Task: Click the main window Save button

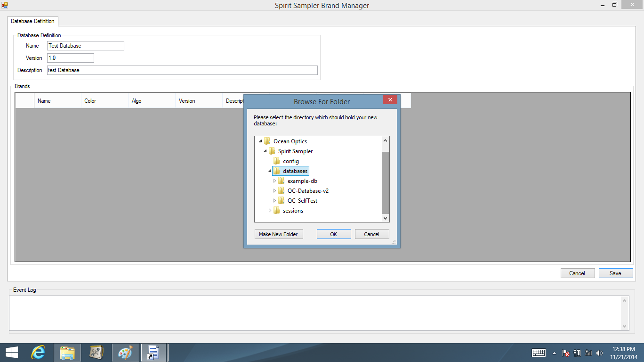Action: coord(616,273)
